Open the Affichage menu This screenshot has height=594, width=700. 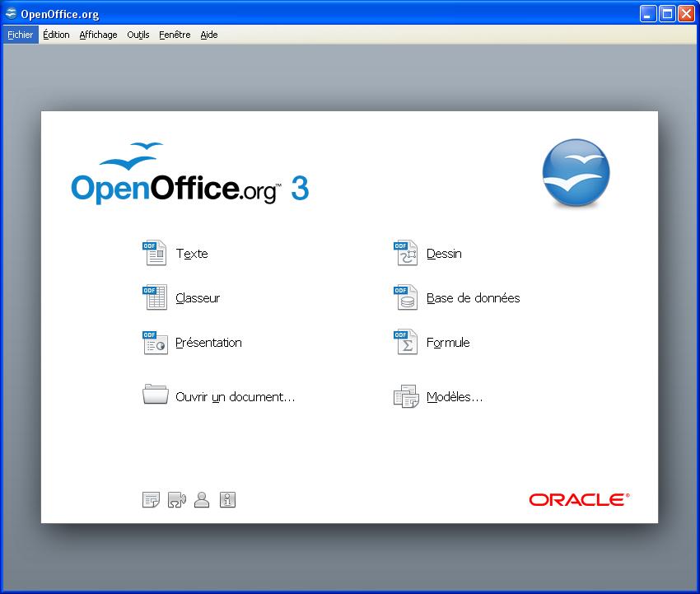pyautogui.click(x=98, y=35)
